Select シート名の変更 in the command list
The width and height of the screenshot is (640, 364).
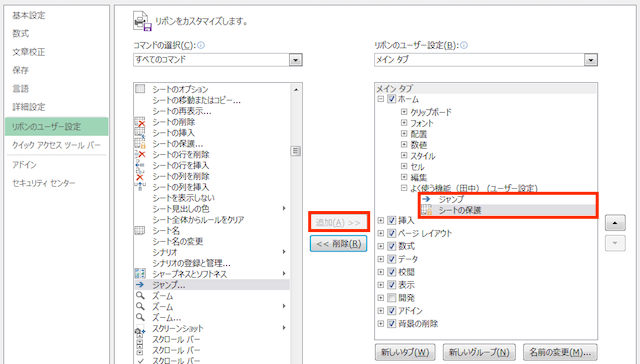[x=178, y=241]
